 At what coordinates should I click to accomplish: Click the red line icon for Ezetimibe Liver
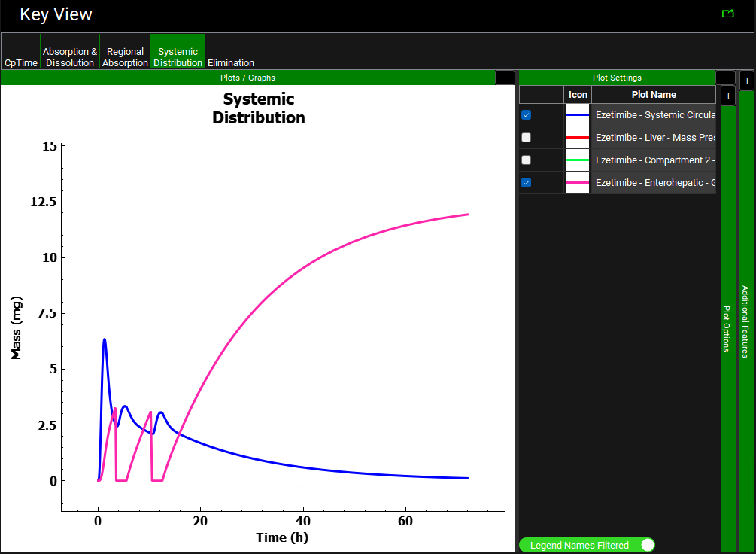coord(578,138)
